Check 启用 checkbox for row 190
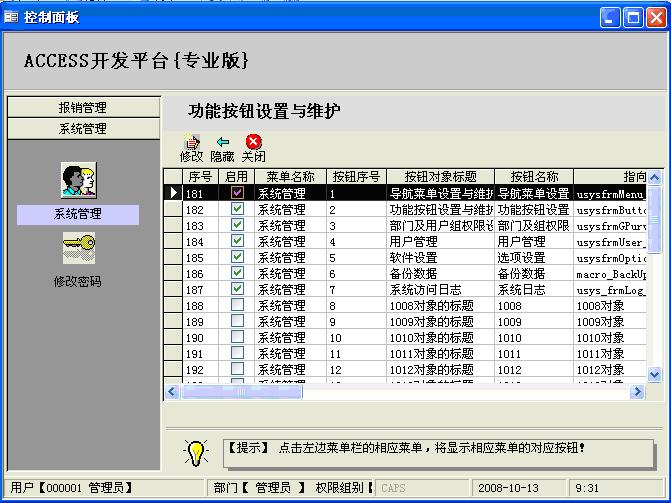Viewport: 671px width, 503px height. (x=237, y=336)
